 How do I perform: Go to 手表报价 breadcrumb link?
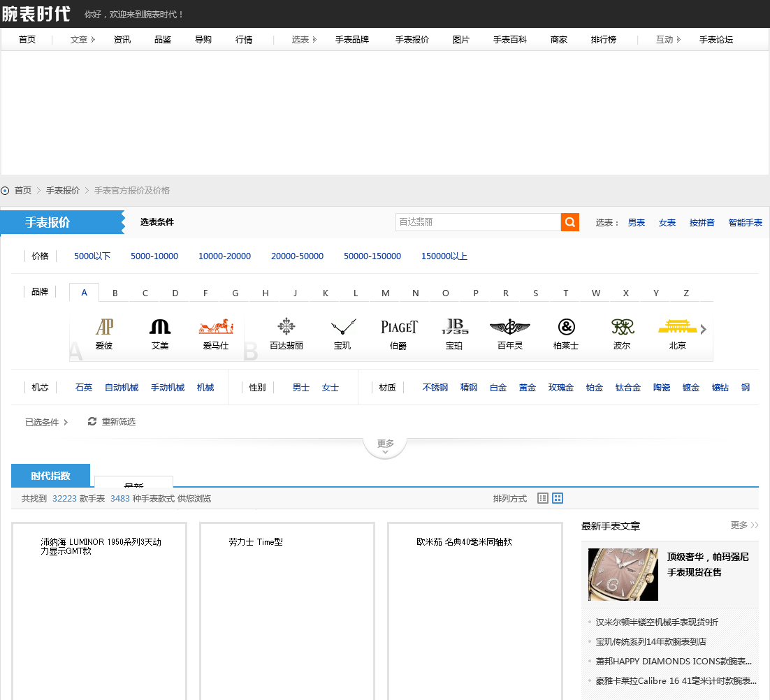(x=62, y=191)
